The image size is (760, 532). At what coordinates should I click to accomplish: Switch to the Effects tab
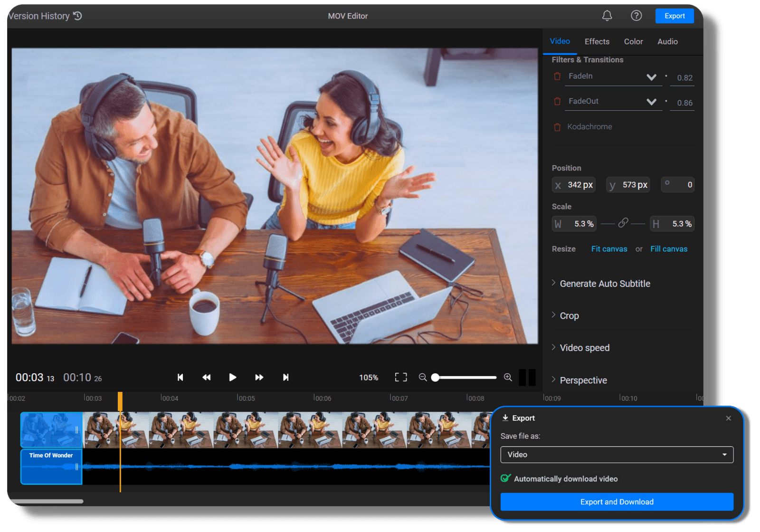click(x=597, y=41)
